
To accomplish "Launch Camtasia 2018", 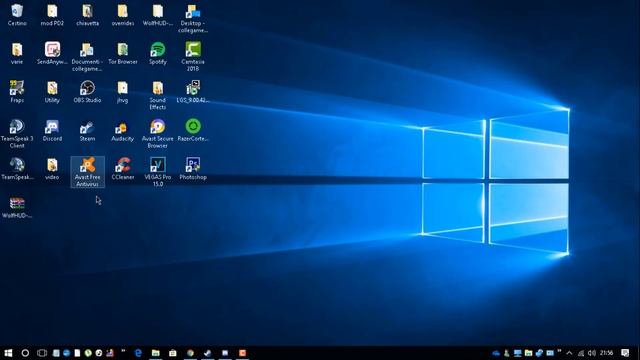I will 193,57.
